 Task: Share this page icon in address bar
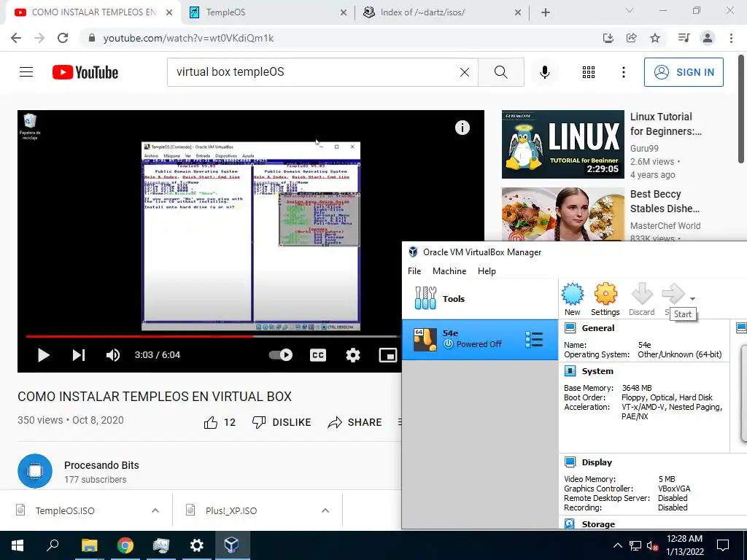(x=631, y=38)
